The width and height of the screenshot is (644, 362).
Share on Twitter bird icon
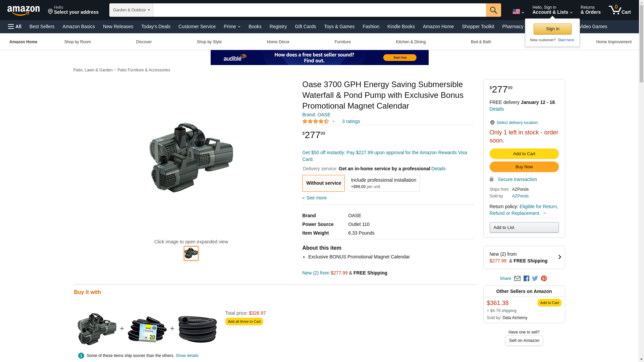(535, 279)
